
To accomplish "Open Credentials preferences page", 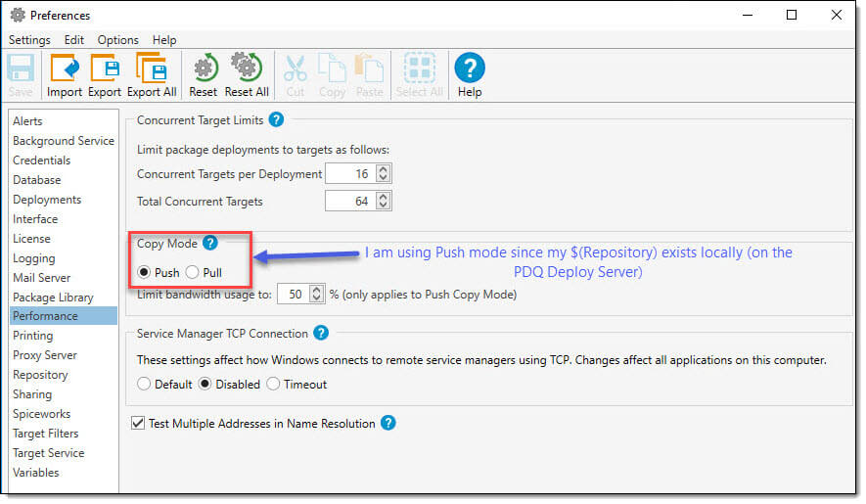I will (x=64, y=160).
